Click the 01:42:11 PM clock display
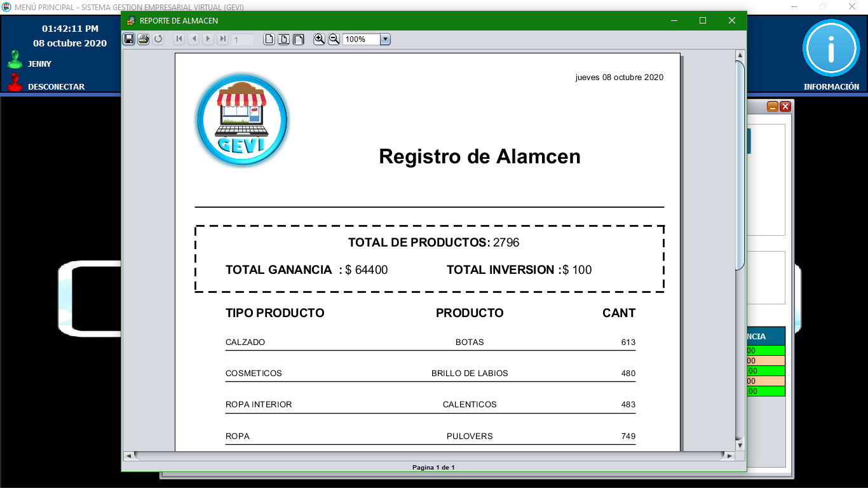The width and height of the screenshot is (868, 488). tap(70, 29)
